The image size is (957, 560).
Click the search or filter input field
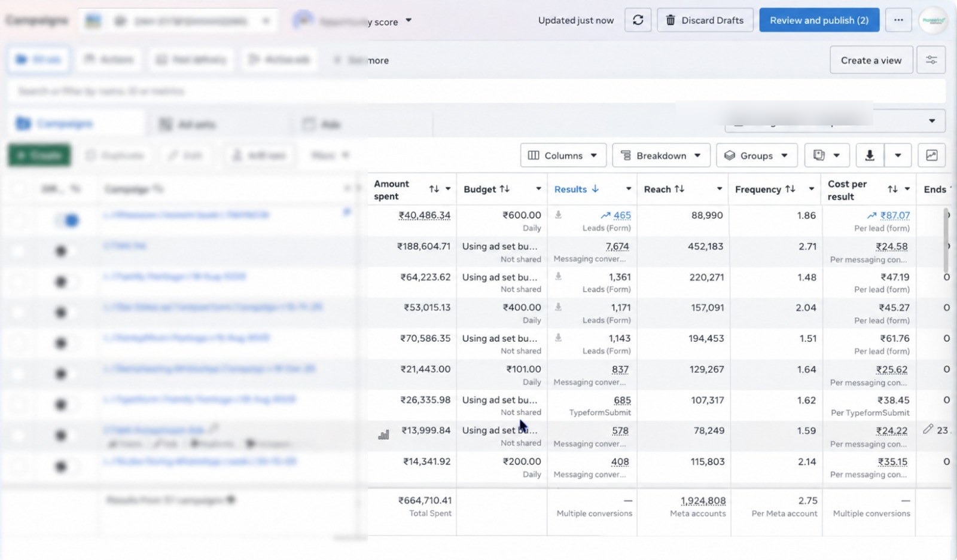tap(477, 91)
